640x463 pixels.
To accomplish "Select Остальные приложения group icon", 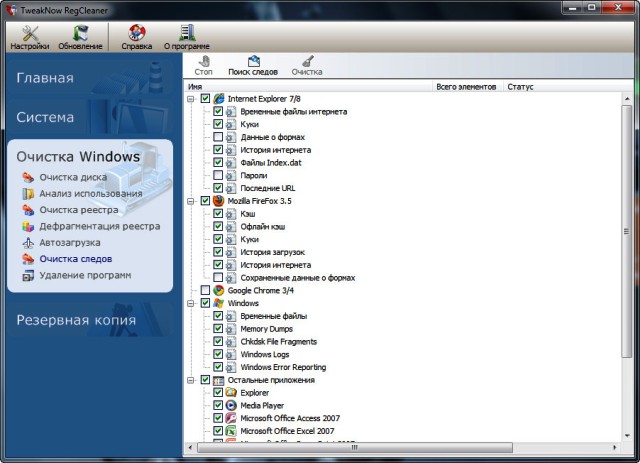I will 219,380.
